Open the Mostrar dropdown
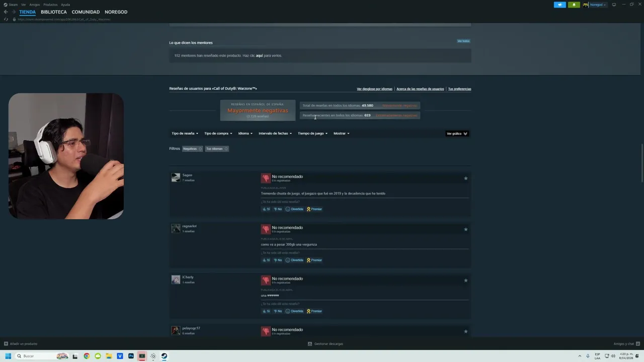The image size is (644, 362). point(342,133)
